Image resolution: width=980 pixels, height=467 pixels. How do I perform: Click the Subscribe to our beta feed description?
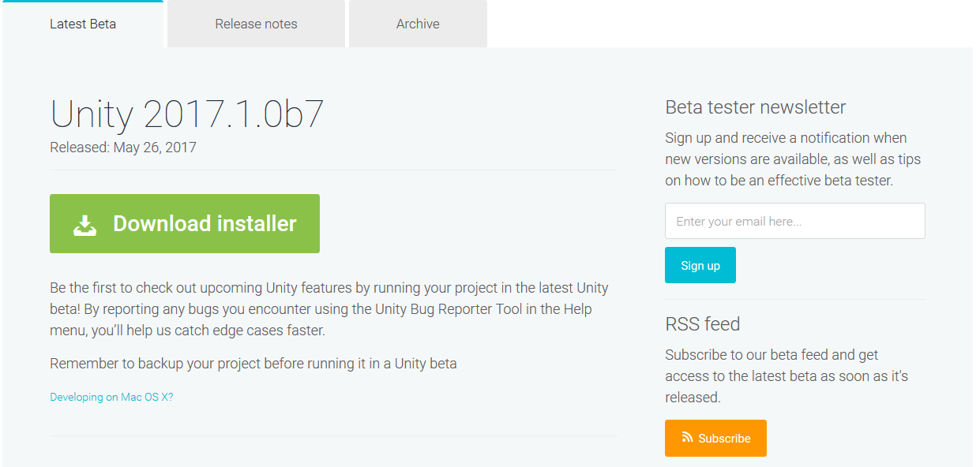point(786,376)
